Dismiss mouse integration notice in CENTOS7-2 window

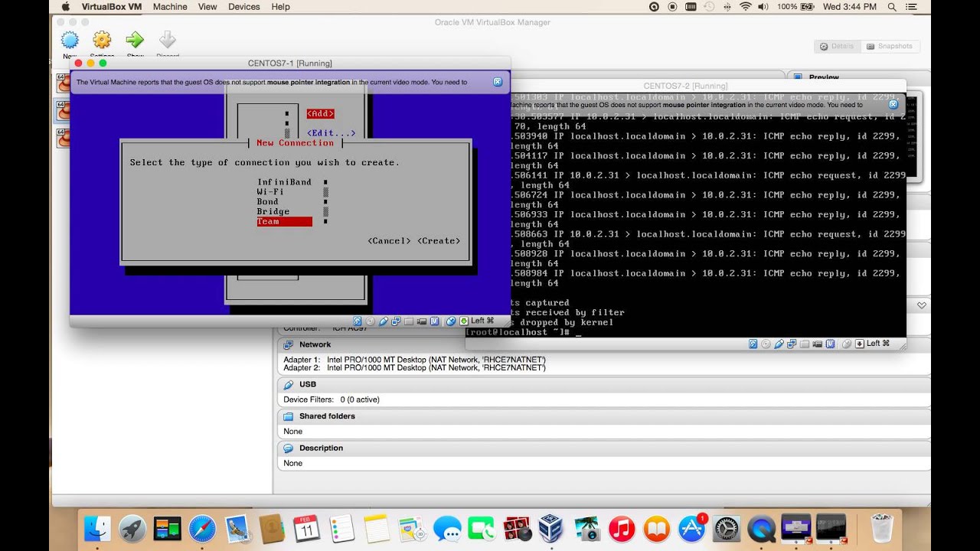(893, 105)
